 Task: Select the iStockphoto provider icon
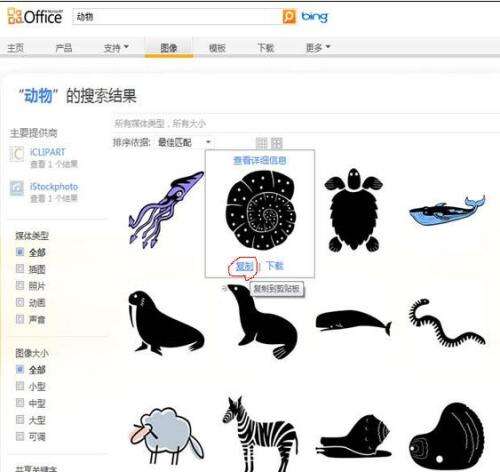click(x=16, y=188)
